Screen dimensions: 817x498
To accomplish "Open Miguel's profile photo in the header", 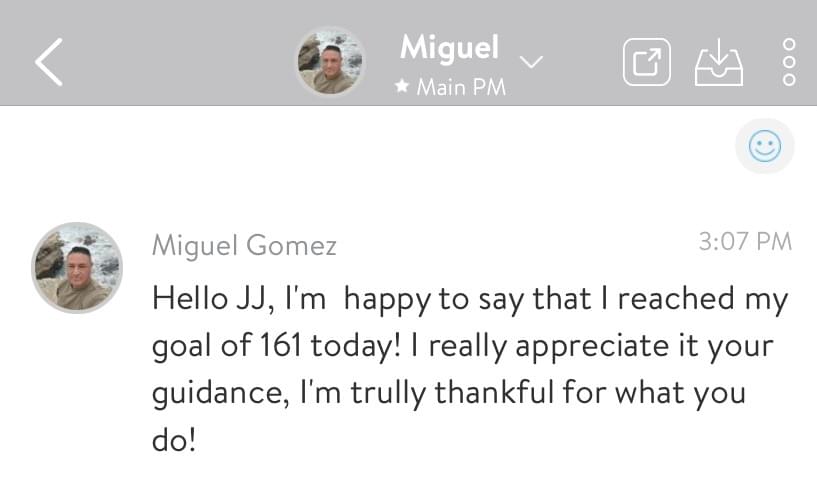I will tap(330, 62).
